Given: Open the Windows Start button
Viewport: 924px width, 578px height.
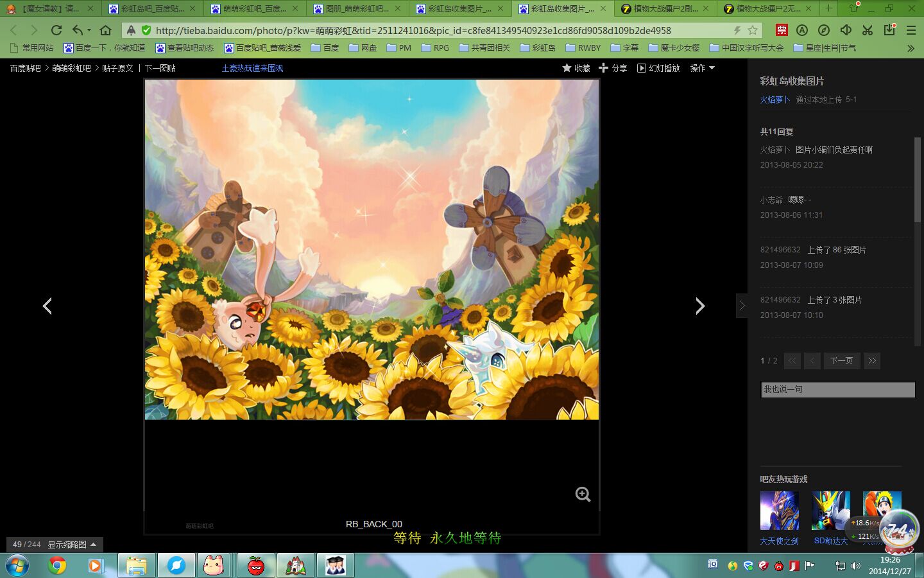Looking at the screenshot, I should tap(17, 565).
